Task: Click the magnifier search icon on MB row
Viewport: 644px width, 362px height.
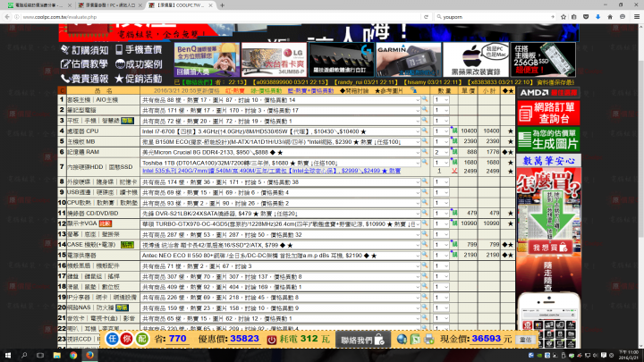Action: tap(425, 141)
